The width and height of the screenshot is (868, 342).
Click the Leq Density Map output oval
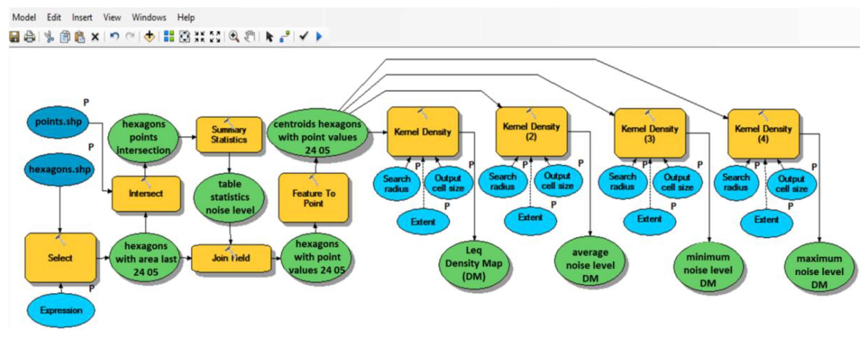[x=474, y=264]
